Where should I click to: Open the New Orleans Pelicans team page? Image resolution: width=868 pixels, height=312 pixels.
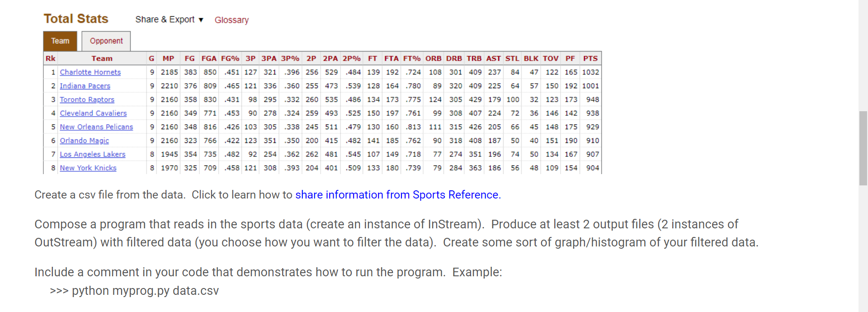point(96,127)
